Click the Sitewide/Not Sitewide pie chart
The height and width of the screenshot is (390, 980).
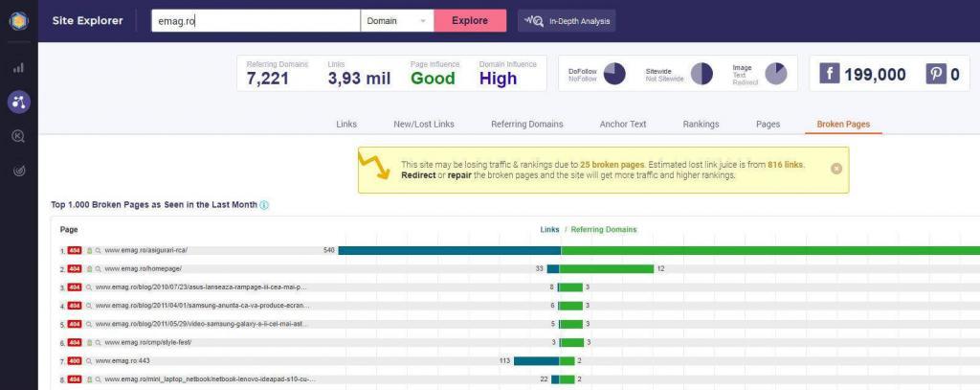[x=702, y=74]
